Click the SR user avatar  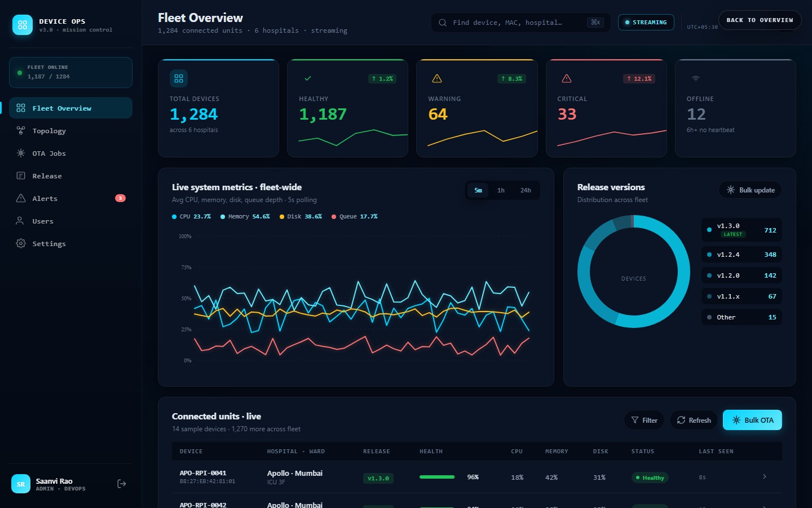click(21, 484)
